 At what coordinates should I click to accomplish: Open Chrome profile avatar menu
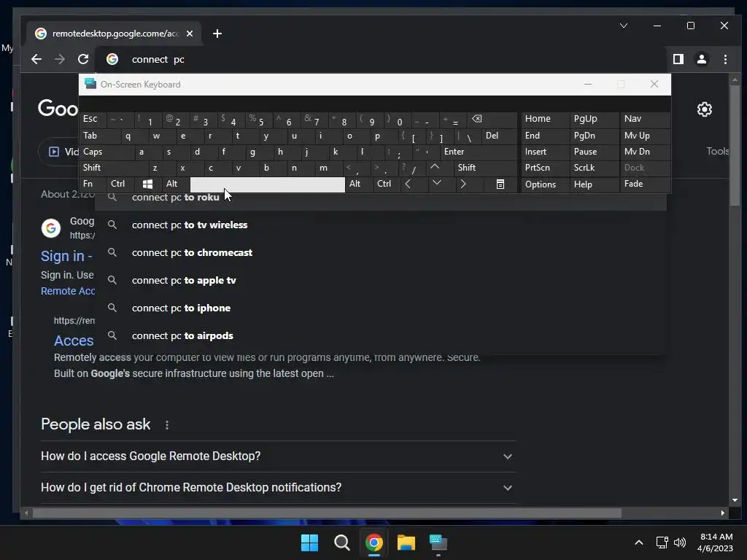point(702,59)
